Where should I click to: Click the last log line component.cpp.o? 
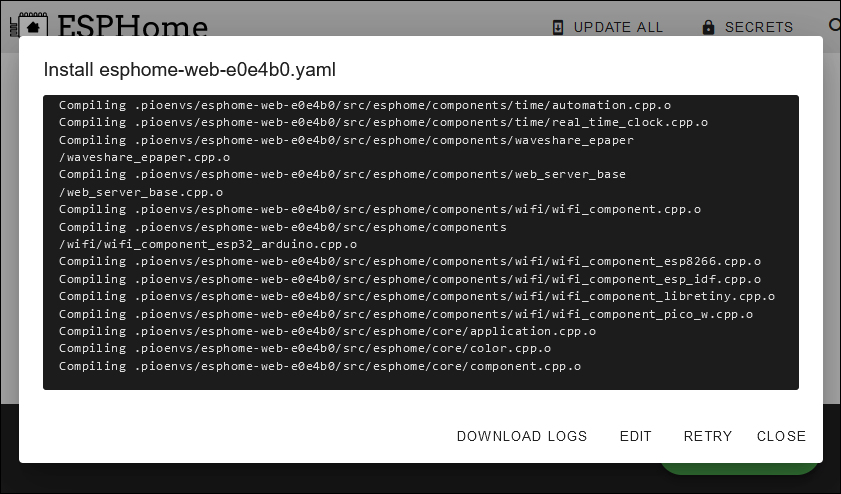(x=320, y=366)
